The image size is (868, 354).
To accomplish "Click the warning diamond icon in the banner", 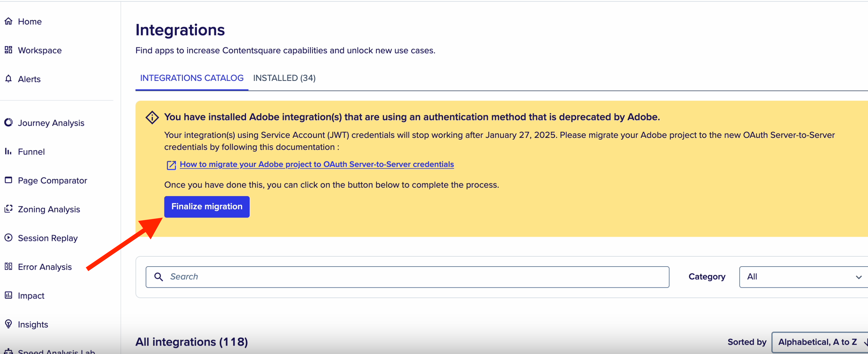I will [152, 117].
